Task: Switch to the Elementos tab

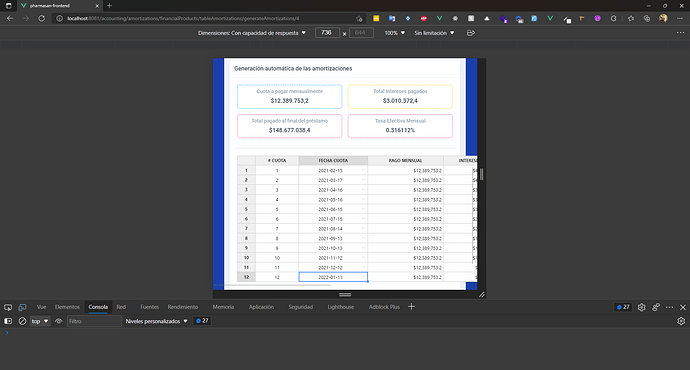Action: [x=67, y=307]
